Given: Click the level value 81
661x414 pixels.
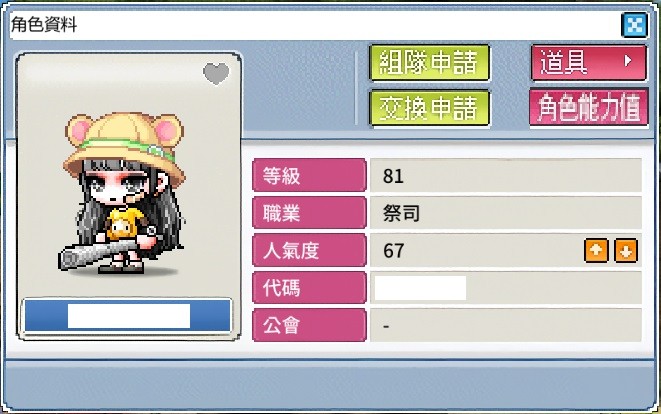Looking at the screenshot, I should pyautogui.click(x=393, y=176).
